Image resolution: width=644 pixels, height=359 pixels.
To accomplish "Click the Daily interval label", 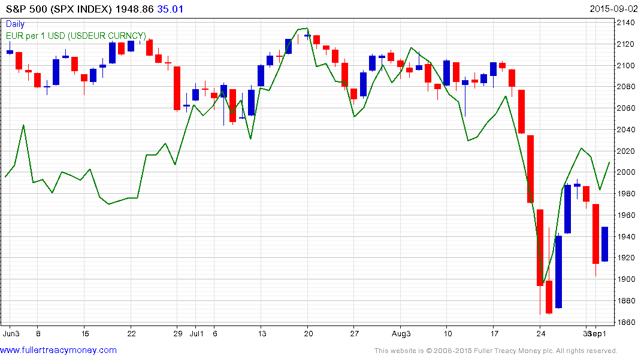I will pyautogui.click(x=15, y=24).
